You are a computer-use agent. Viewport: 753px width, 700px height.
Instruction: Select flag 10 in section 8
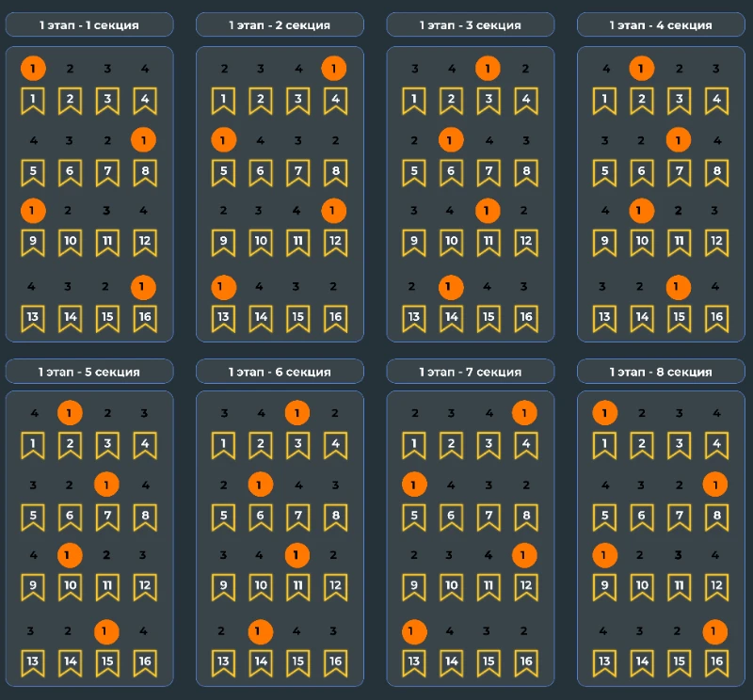[x=642, y=587]
